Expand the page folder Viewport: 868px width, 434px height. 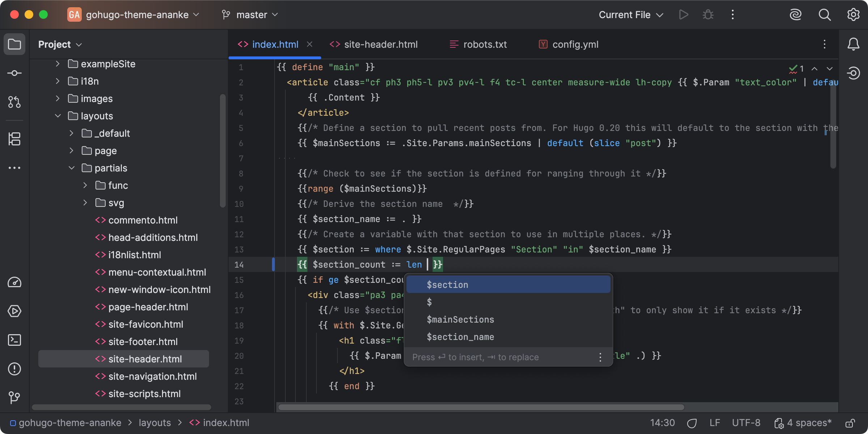pyautogui.click(x=71, y=150)
